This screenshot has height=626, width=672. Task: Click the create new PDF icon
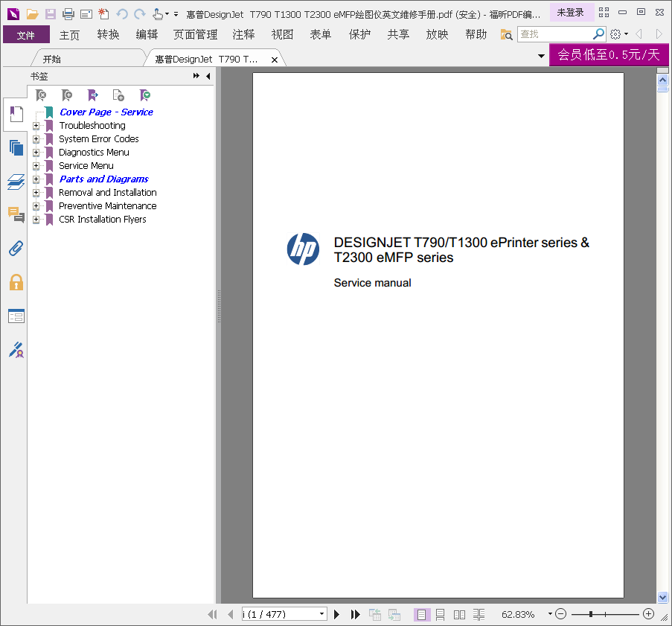coord(103,14)
